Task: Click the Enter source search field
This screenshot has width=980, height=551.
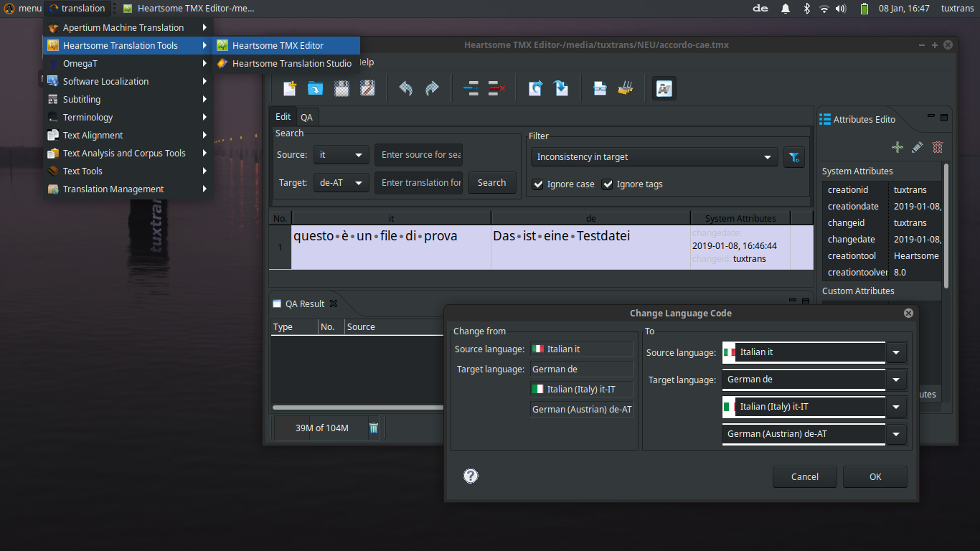Action: point(418,155)
